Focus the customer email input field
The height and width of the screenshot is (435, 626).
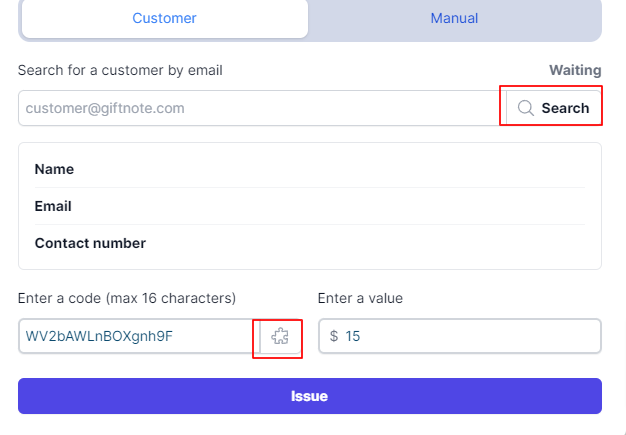pos(262,108)
